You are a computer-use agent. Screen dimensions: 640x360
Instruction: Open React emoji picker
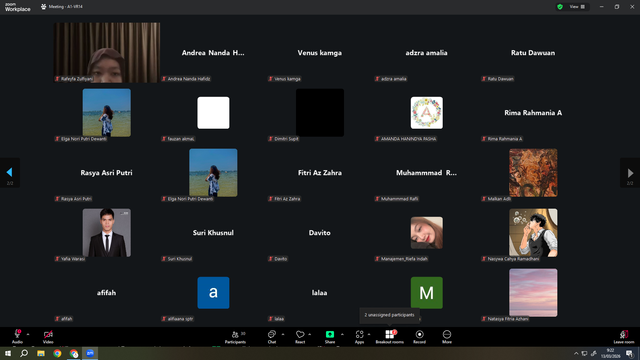300,337
